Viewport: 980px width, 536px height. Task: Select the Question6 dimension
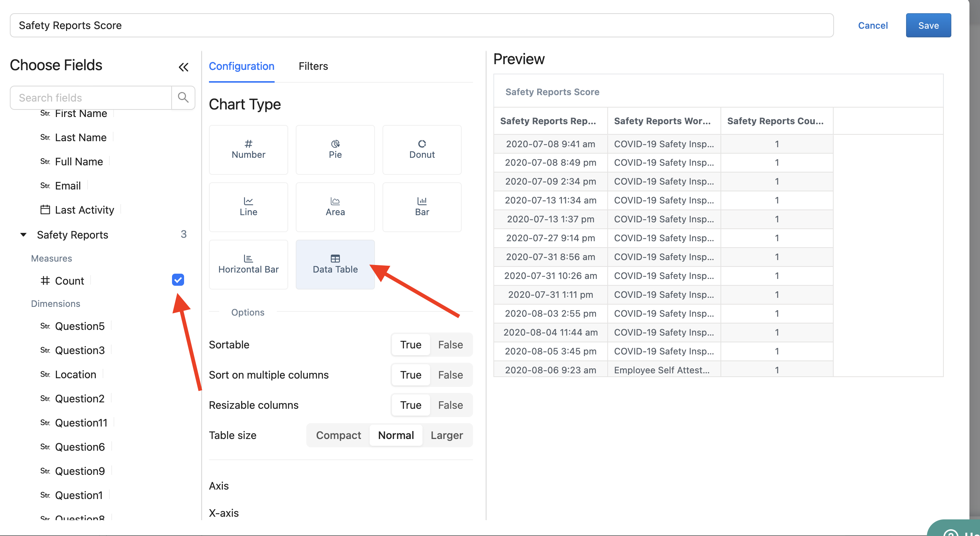(x=80, y=447)
